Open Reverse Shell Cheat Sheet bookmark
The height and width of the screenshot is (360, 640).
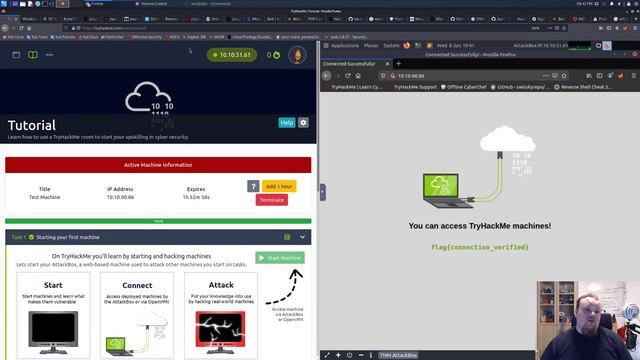[x=583, y=87]
